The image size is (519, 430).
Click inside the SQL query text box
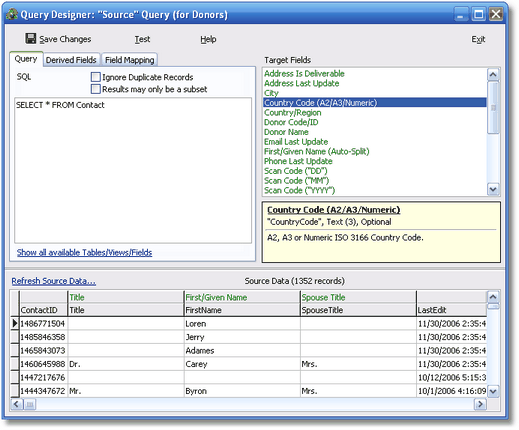133,170
